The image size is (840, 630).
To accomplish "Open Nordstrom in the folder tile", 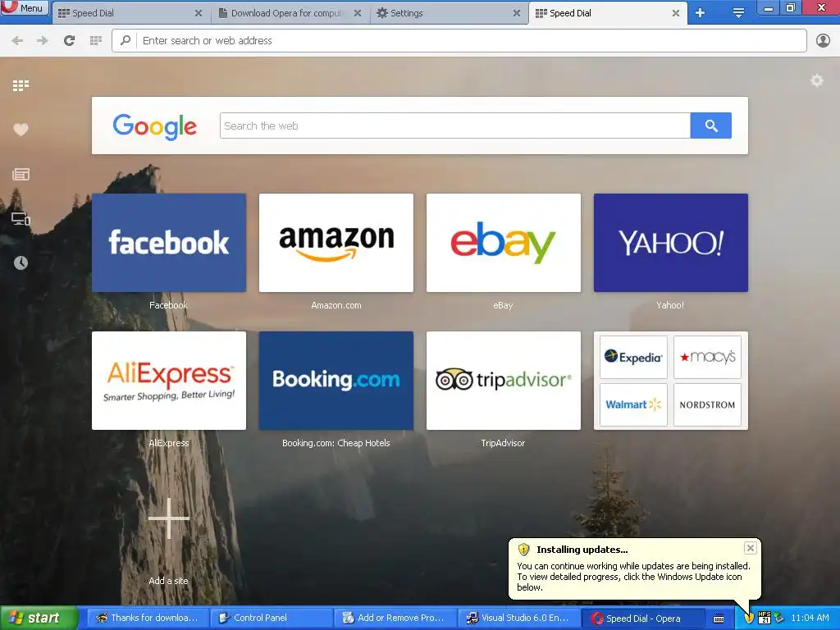I will (x=707, y=404).
